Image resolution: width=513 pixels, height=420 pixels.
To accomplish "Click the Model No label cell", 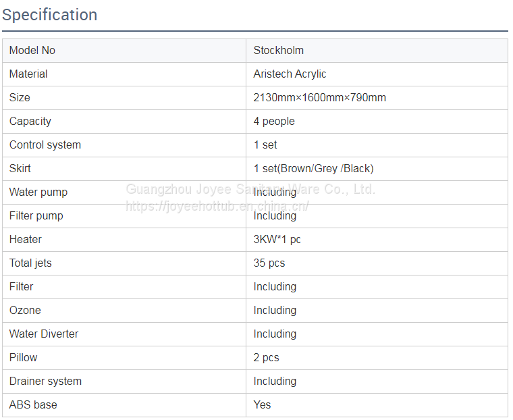I will pos(32,51).
